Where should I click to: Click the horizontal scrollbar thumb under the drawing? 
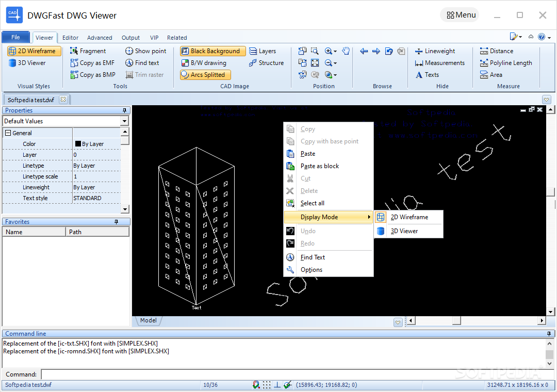(456, 321)
